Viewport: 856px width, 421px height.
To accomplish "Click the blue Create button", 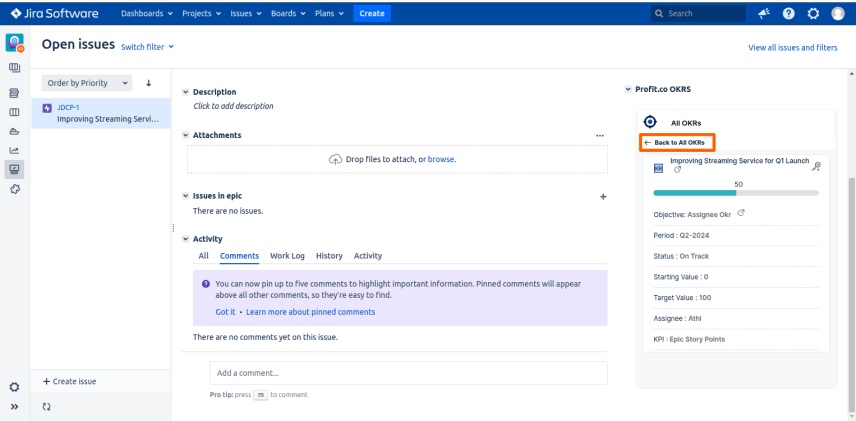I will [372, 14].
